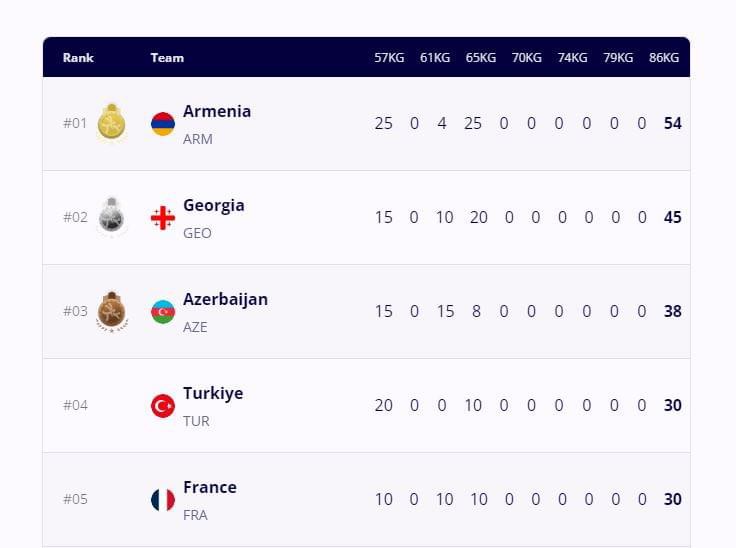736x548 pixels.
Task: Click the Turkiye flag icon
Action: [x=163, y=406]
